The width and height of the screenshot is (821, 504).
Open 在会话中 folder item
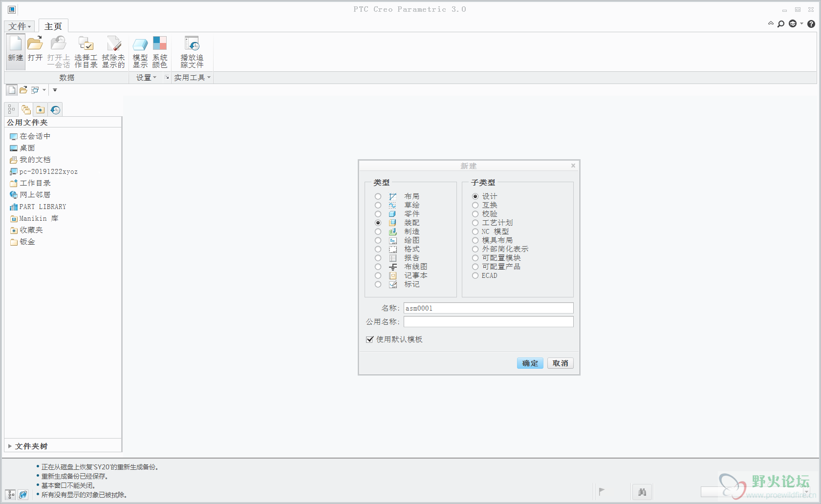tap(30, 136)
